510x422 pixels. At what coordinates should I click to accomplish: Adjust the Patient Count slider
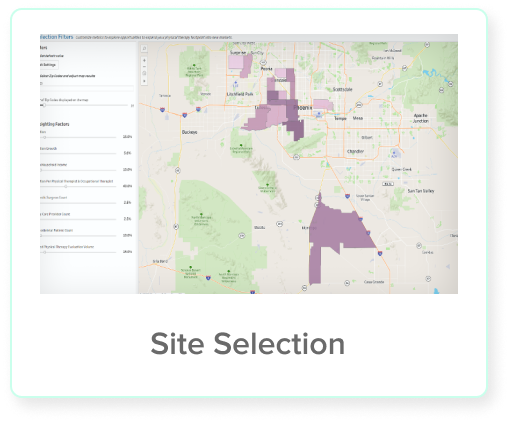tap(78, 235)
